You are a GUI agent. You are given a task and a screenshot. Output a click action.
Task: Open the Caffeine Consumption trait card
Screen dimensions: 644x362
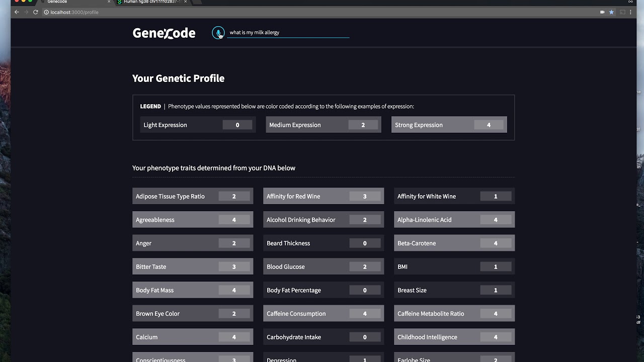324,314
